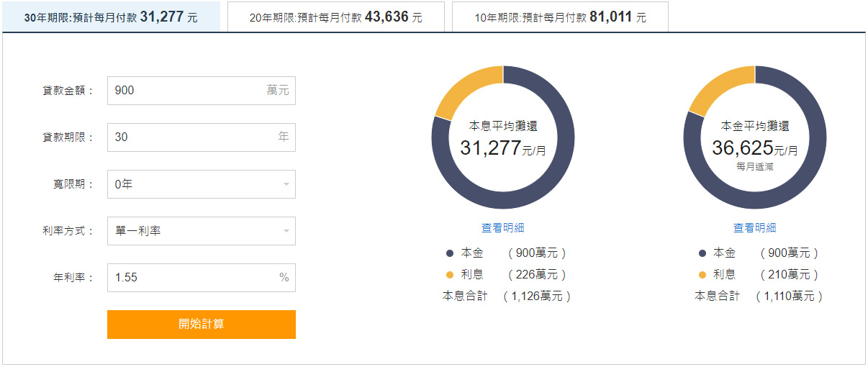Click dark 本金 legend dot in left chart
The image size is (868, 367).
click(x=450, y=253)
